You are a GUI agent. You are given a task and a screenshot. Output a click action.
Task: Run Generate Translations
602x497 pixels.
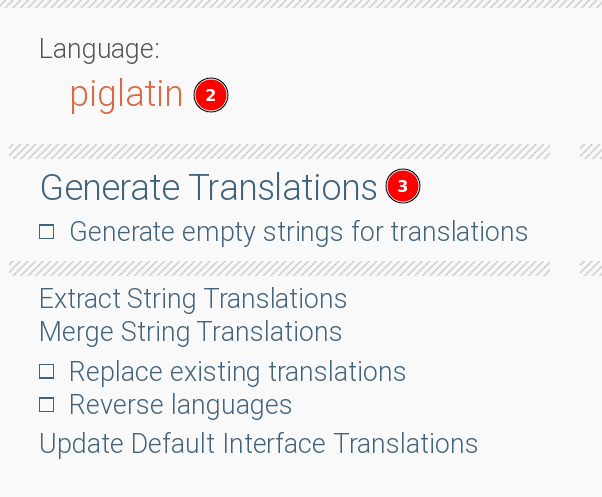point(208,187)
